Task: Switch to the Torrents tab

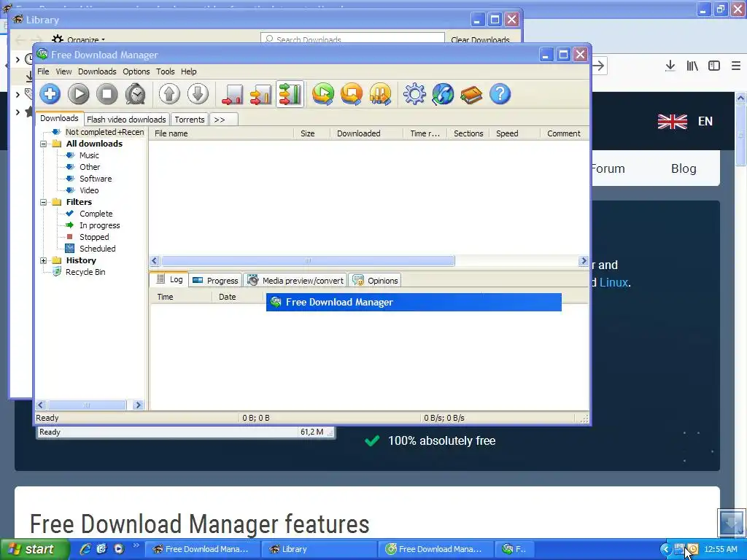Action: pyautogui.click(x=190, y=120)
